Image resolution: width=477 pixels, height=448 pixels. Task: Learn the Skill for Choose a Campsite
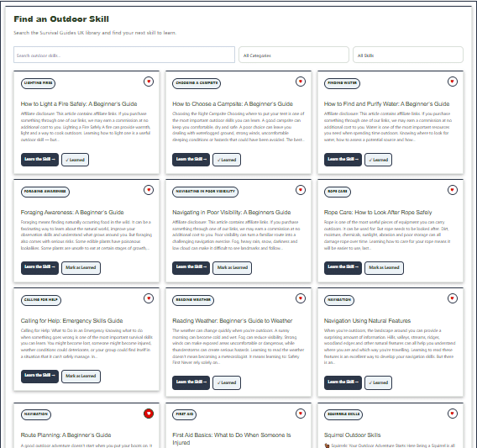[191, 160]
